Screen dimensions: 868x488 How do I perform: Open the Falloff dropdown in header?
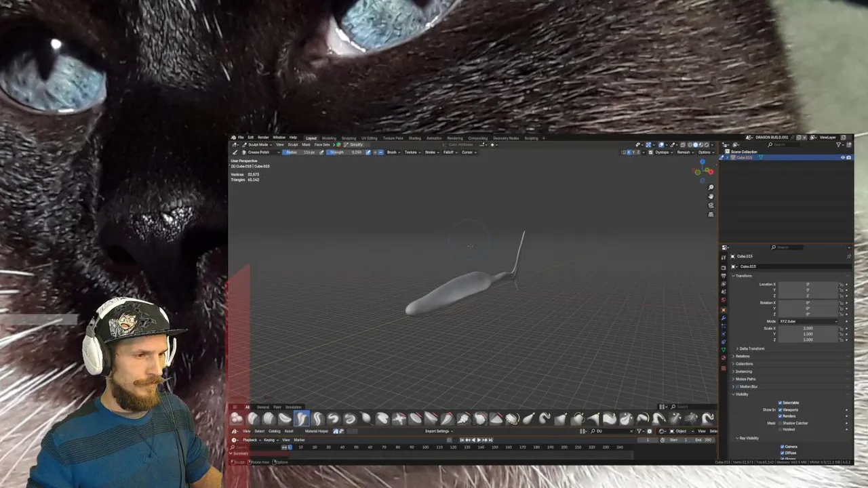[450, 152]
